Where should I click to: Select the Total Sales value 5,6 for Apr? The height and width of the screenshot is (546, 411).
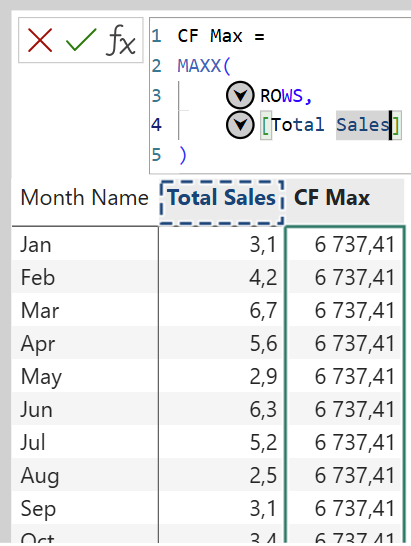coord(263,344)
